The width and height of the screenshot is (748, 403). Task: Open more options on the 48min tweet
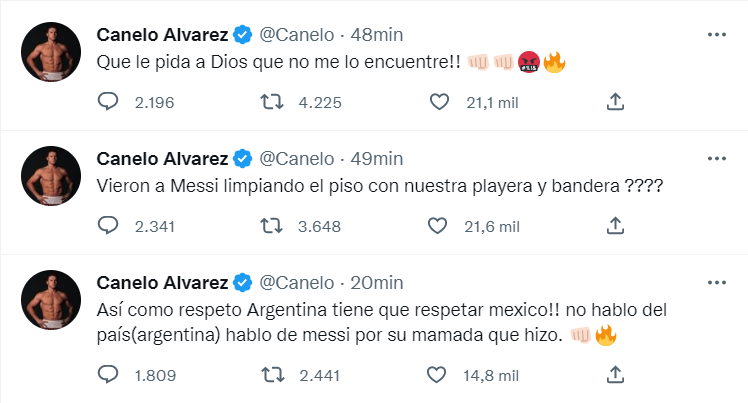coord(716,34)
